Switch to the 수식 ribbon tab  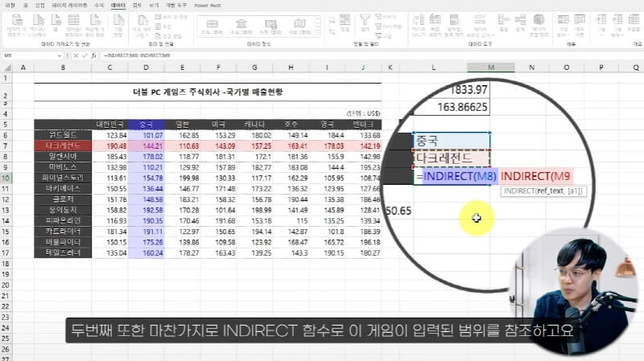point(99,6)
